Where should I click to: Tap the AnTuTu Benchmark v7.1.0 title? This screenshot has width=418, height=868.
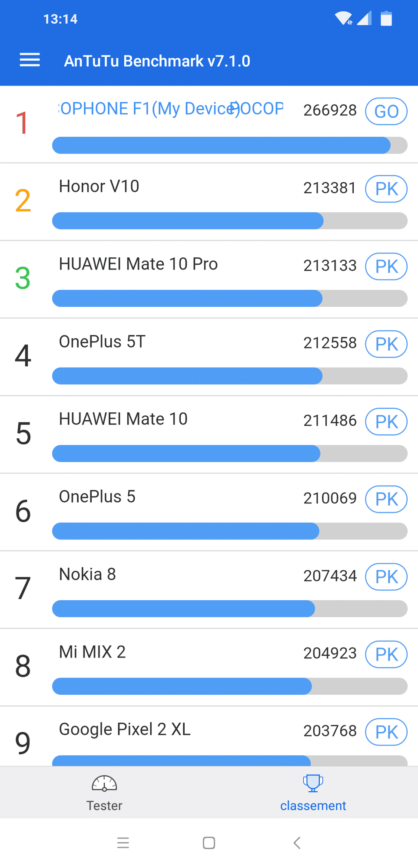click(157, 61)
